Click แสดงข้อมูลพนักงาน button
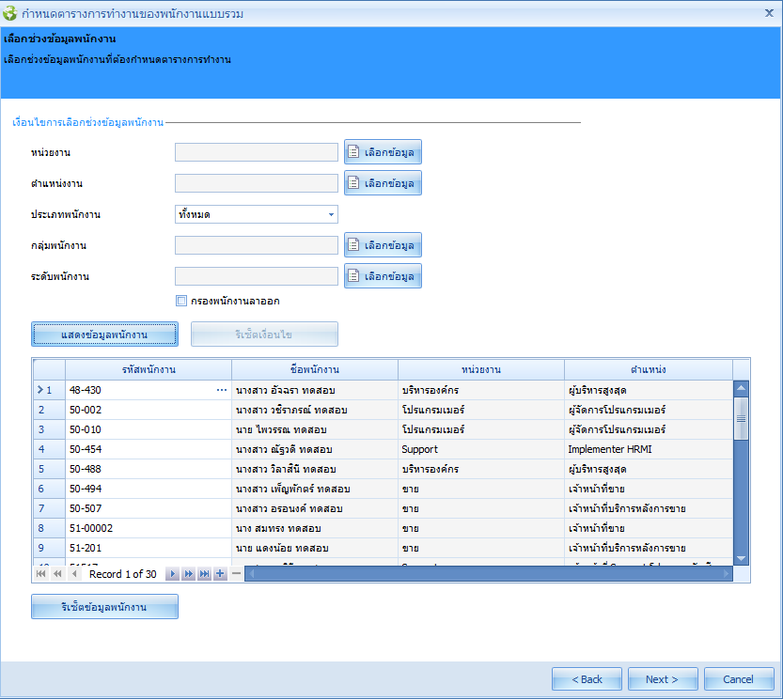The height and width of the screenshot is (700, 783). pyautogui.click(x=104, y=334)
